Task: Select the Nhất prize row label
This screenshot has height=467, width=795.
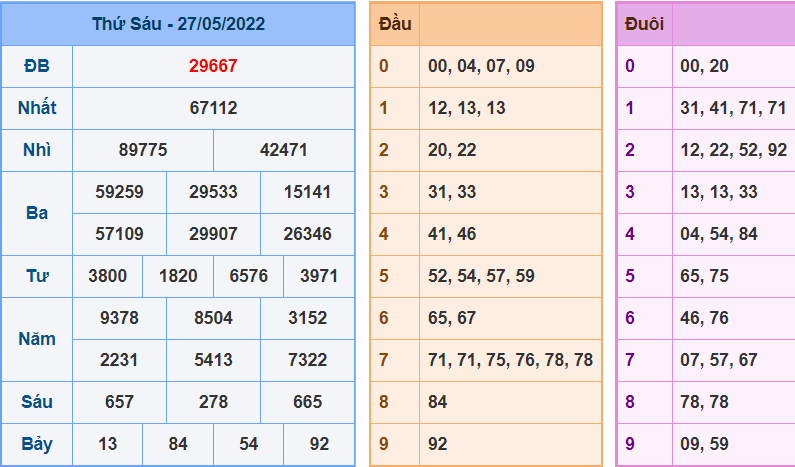Action: [37, 108]
